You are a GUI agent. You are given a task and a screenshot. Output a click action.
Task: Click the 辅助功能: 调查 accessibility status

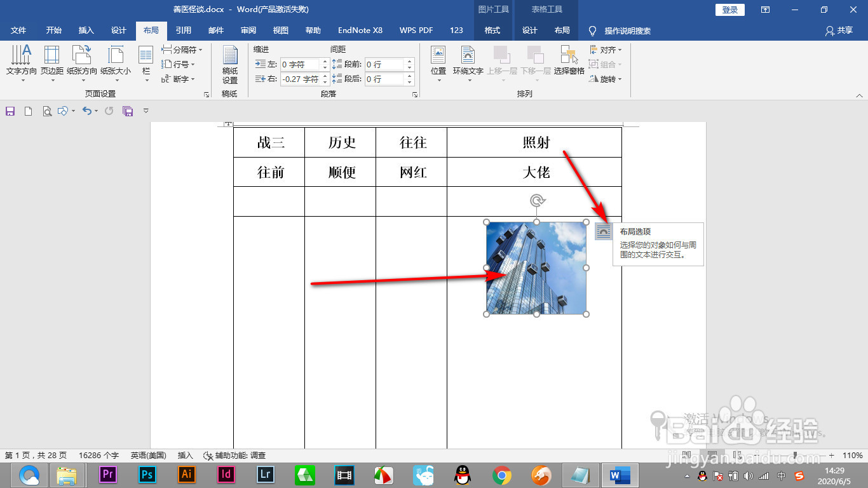(x=234, y=456)
